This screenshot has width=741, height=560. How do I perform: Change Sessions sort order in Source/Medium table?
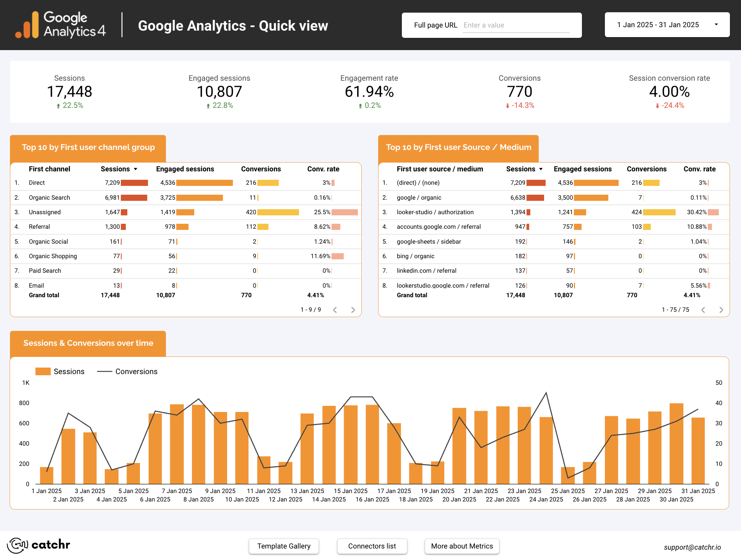click(x=541, y=169)
